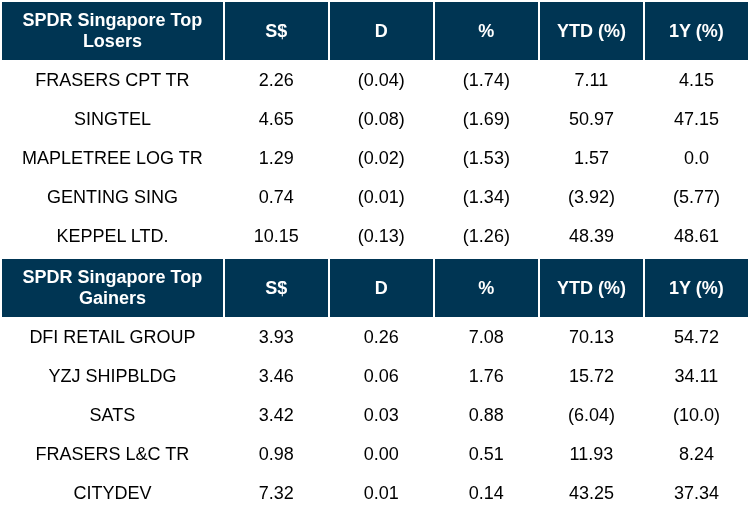The height and width of the screenshot is (514, 750).
Task: Click the SPDR Singapore Top Gainers header
Action: click(x=112, y=288)
